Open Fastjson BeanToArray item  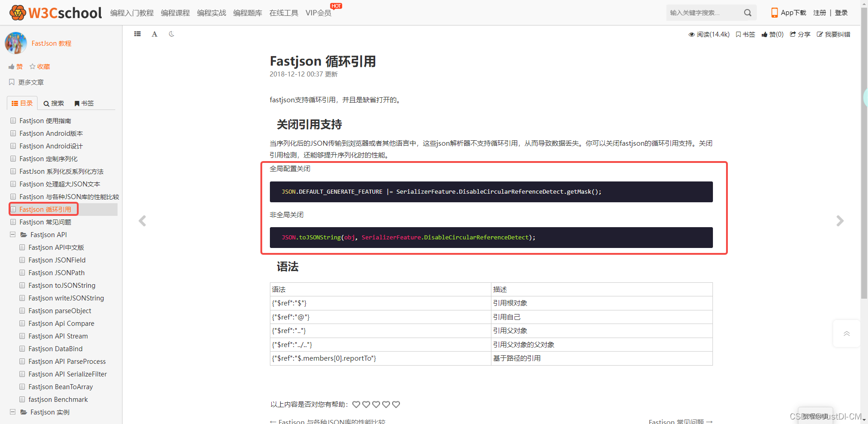(x=61, y=387)
